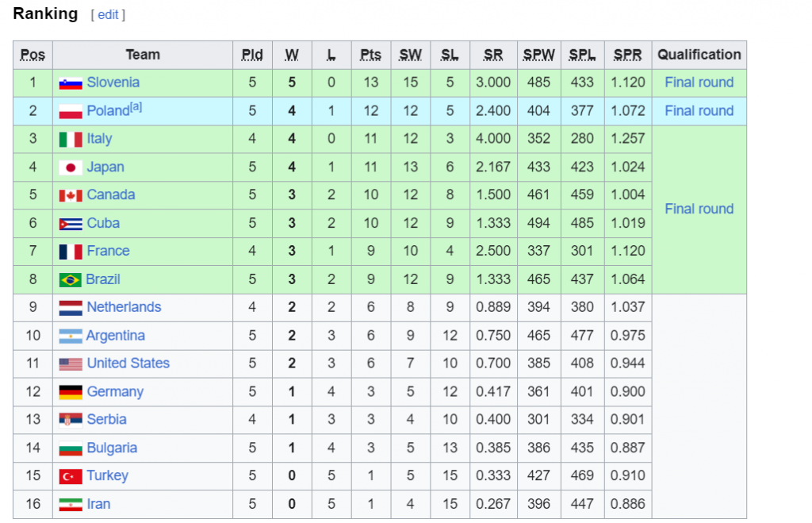Viewport: 812px width, 523px height.
Task: Click Final round link in Slovenia row
Action: coord(699,83)
